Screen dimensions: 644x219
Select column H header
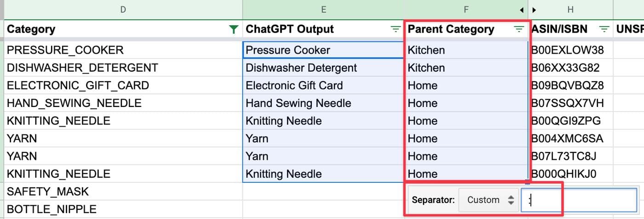[x=571, y=9]
